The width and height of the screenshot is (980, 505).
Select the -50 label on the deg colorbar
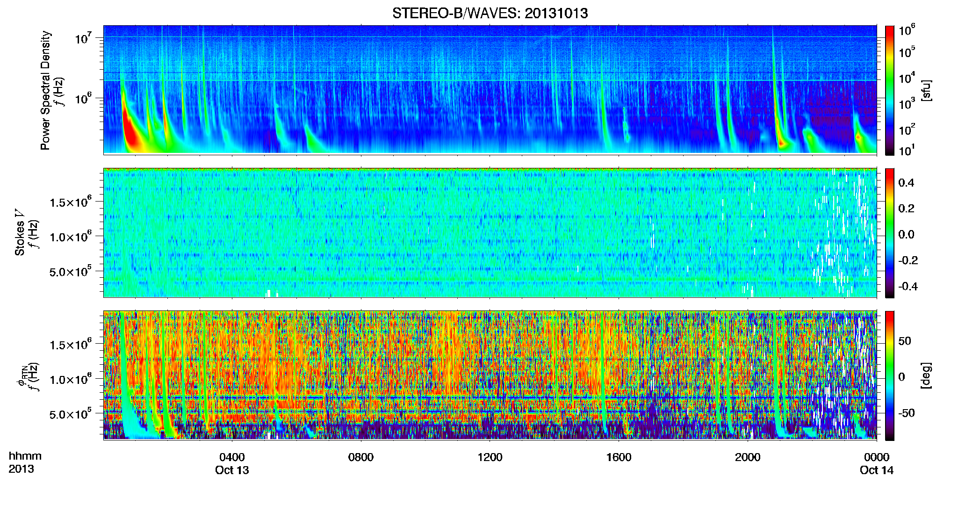point(907,413)
